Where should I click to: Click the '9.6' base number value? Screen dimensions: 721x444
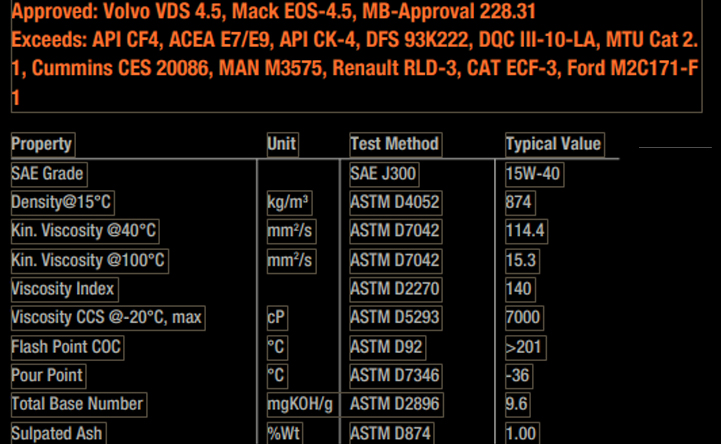click(517, 405)
